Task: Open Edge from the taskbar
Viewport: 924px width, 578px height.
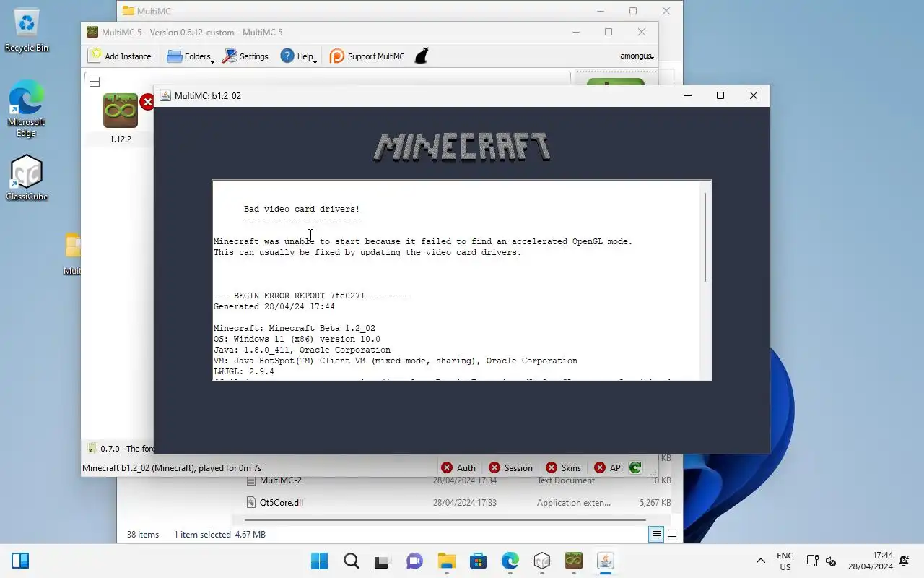Action: point(510,561)
